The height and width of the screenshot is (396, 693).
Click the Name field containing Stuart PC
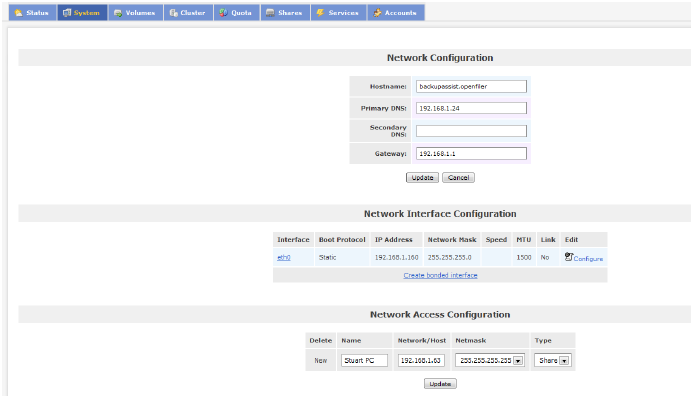coord(364,360)
